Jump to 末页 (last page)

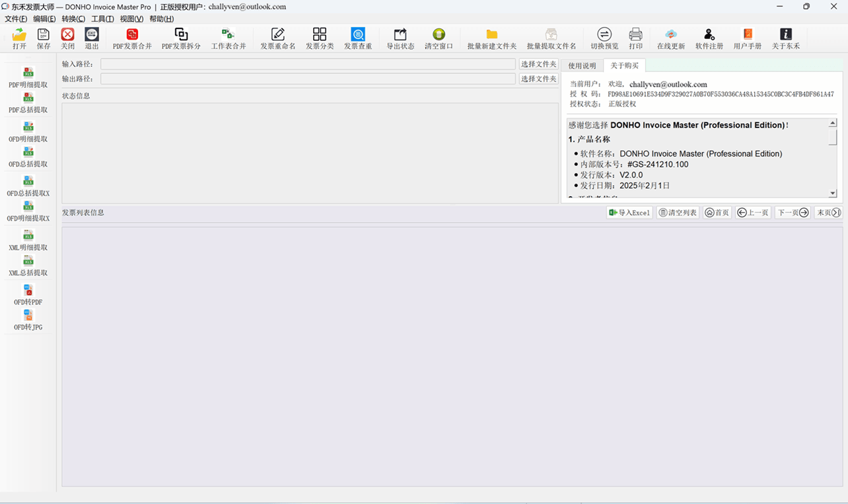pyautogui.click(x=828, y=213)
